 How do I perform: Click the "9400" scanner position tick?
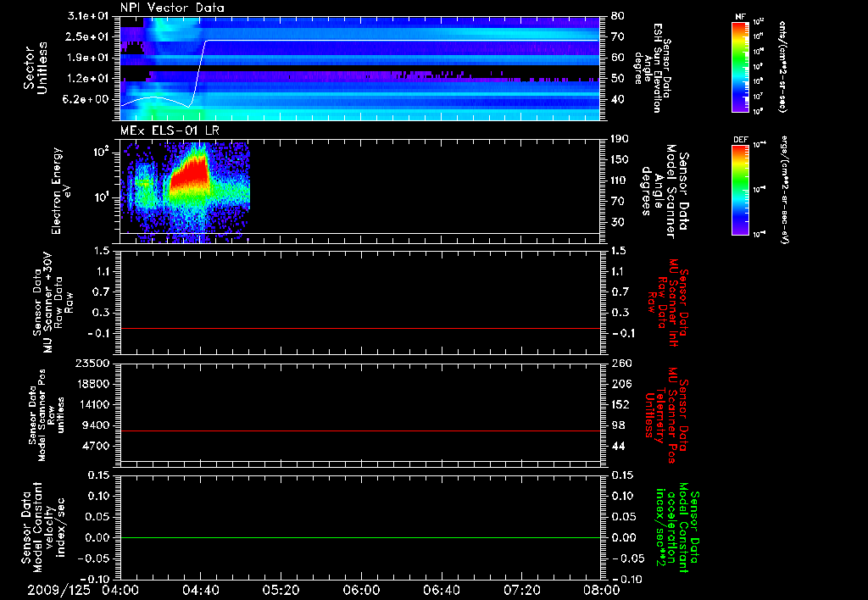tap(97, 425)
